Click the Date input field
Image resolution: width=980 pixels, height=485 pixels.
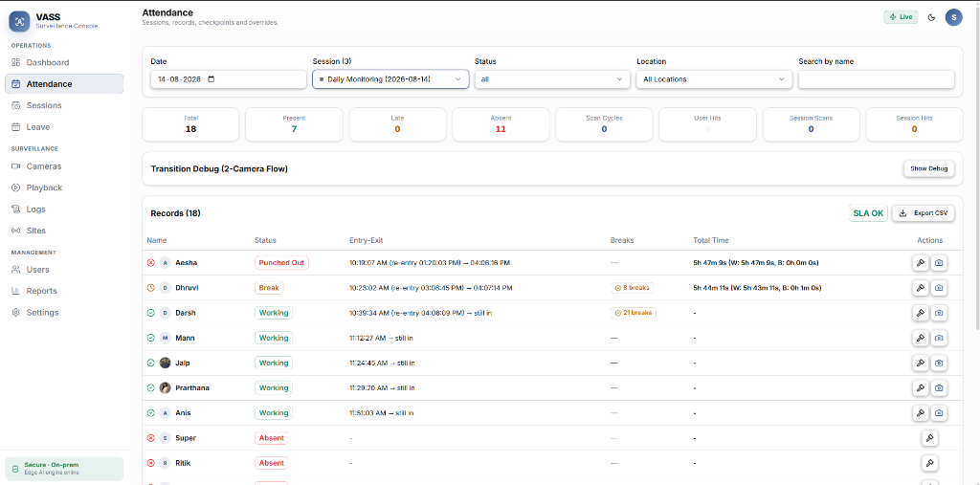(228, 79)
